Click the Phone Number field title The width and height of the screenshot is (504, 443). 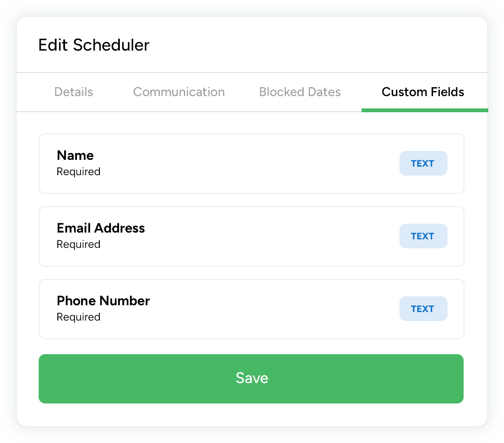103,301
